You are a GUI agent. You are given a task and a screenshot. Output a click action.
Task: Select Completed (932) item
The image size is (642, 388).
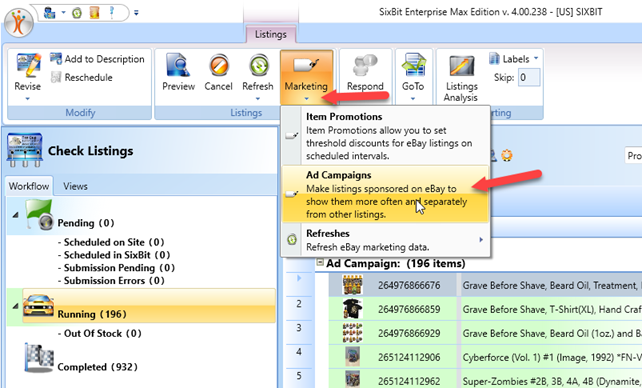coord(97,367)
